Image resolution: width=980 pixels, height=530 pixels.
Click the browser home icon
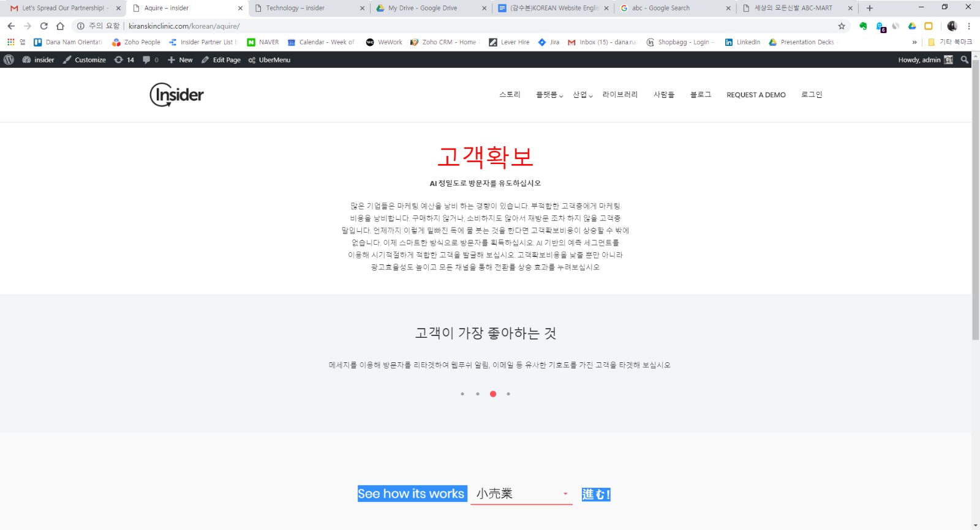(x=60, y=26)
